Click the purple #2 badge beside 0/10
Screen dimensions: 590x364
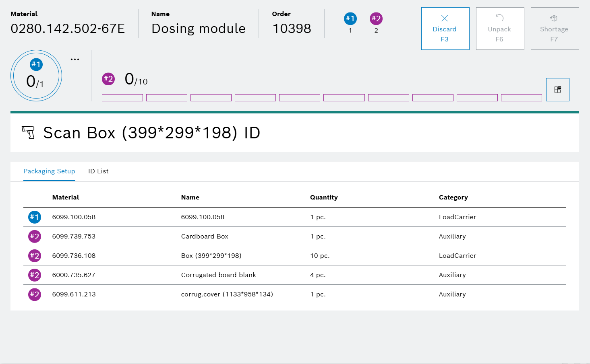108,79
